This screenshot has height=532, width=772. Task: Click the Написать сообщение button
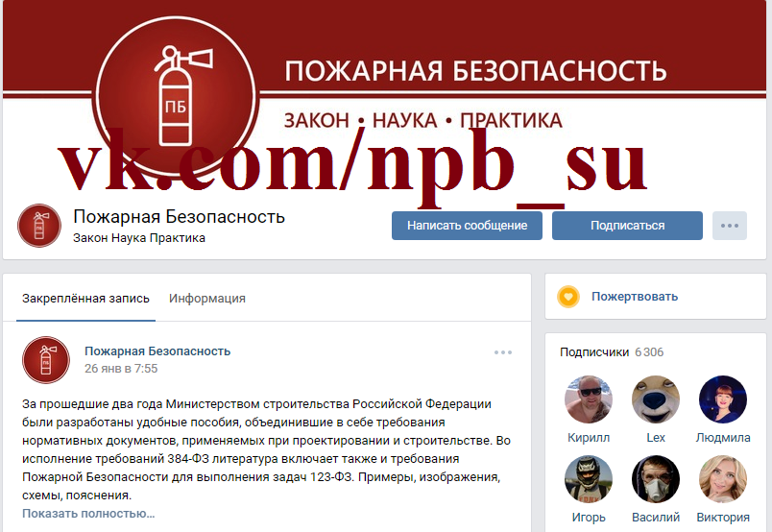[467, 226]
